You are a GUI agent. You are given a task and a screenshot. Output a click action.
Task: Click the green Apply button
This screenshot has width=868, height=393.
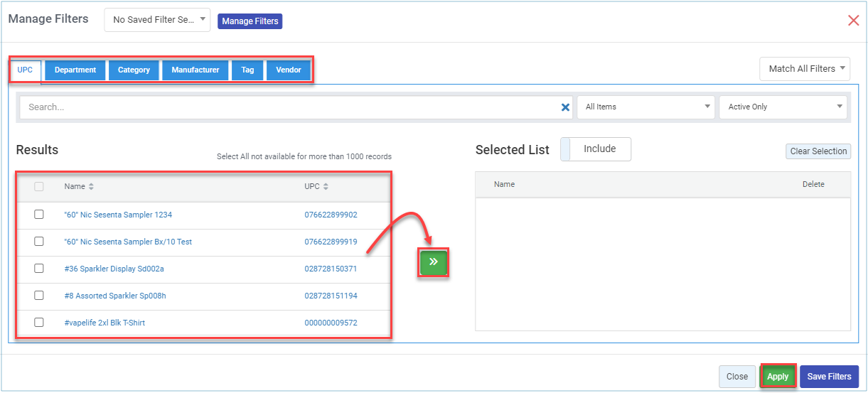778,377
